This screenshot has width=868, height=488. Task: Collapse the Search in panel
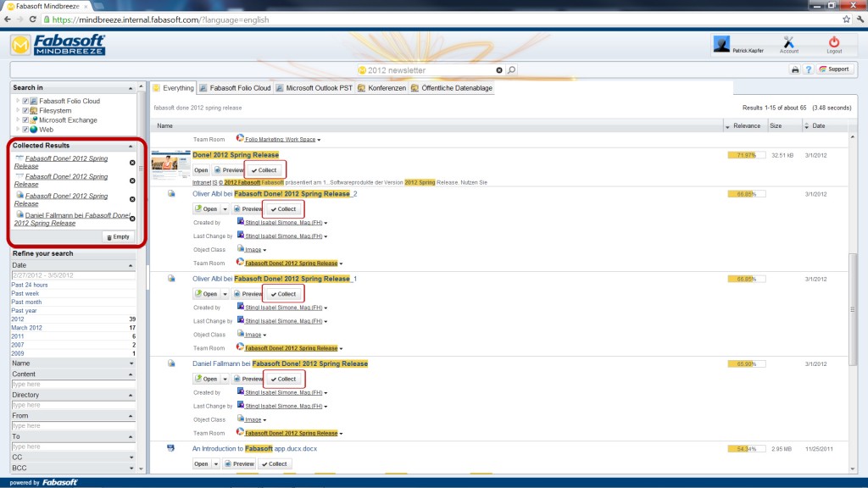[131, 88]
